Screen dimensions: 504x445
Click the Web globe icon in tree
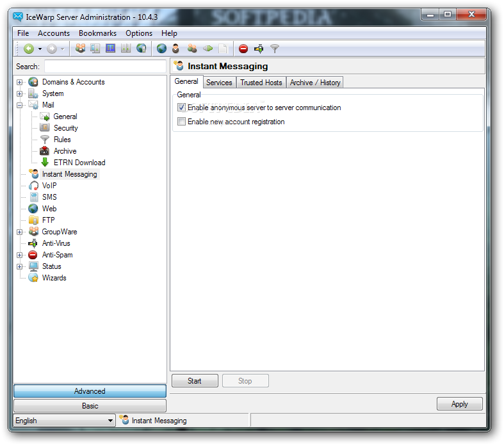pyautogui.click(x=33, y=209)
